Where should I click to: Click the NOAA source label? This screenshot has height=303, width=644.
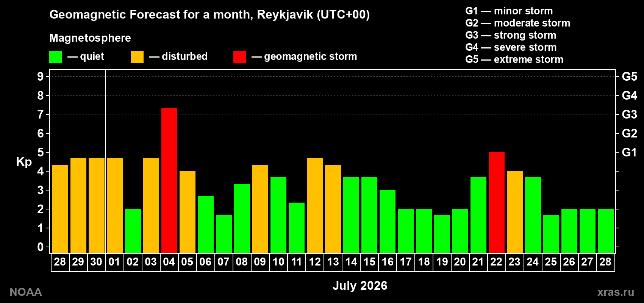pyautogui.click(x=26, y=292)
